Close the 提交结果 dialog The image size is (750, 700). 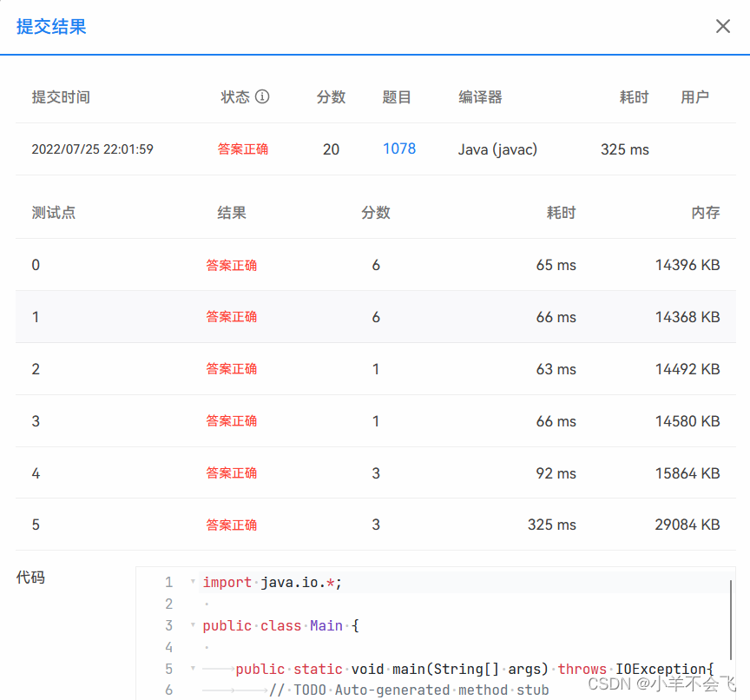(x=723, y=26)
